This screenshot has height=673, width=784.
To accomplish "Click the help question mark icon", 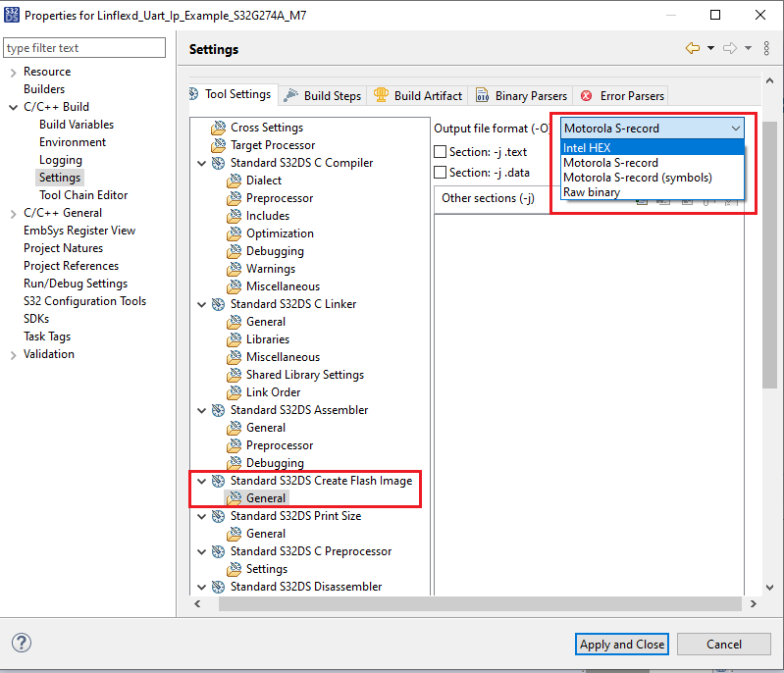I will coord(22,643).
